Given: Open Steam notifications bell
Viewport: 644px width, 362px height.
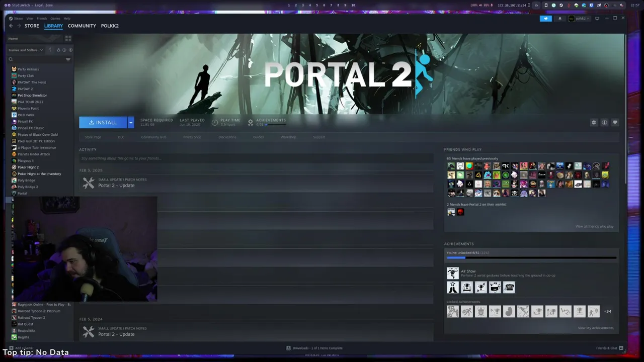Looking at the screenshot, I should click(x=560, y=19).
